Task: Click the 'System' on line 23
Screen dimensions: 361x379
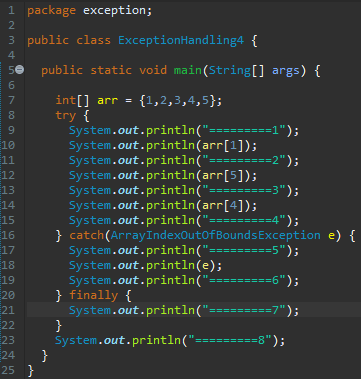Action: click(76, 340)
